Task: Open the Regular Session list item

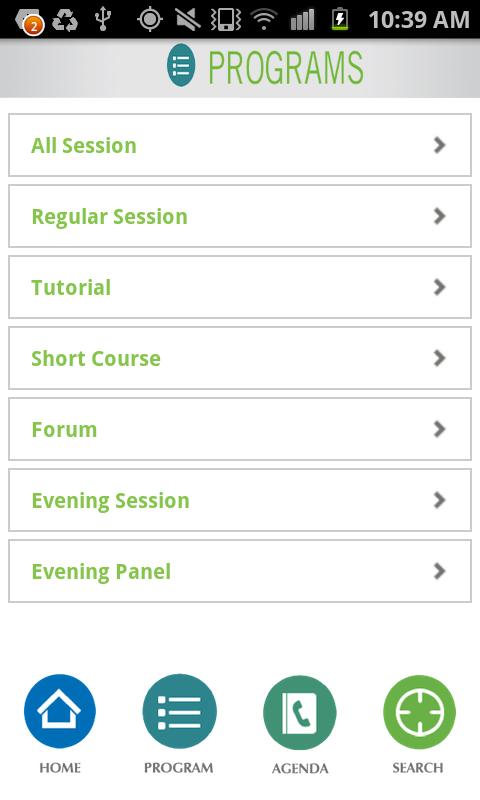Action: pos(240,216)
